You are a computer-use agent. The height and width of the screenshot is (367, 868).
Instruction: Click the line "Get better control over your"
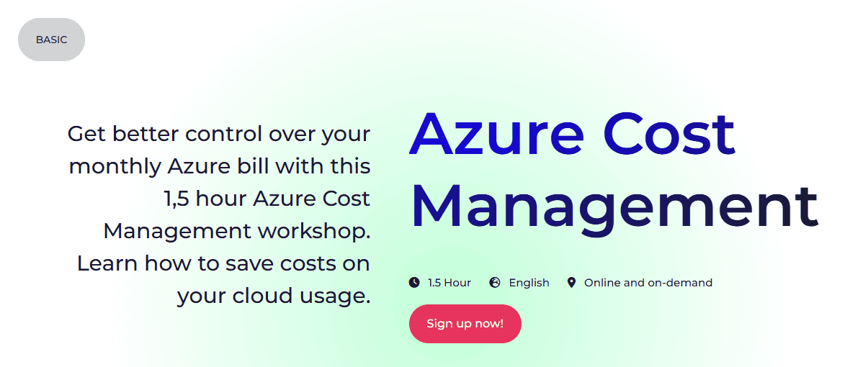(219, 134)
